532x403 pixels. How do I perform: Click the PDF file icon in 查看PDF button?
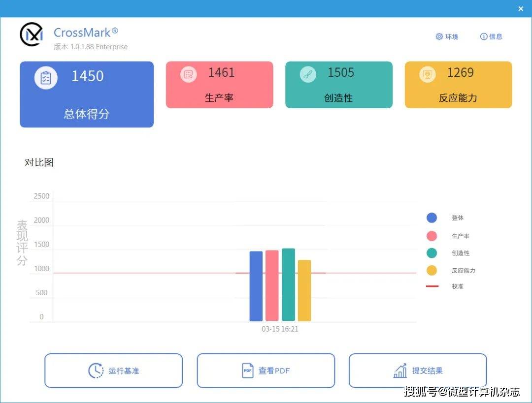coord(248,371)
